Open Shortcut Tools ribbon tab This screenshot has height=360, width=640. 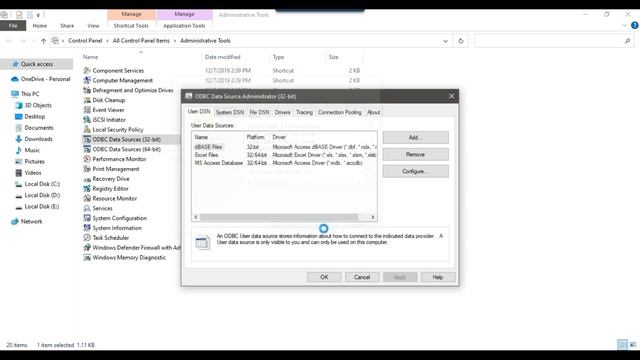coord(131,26)
